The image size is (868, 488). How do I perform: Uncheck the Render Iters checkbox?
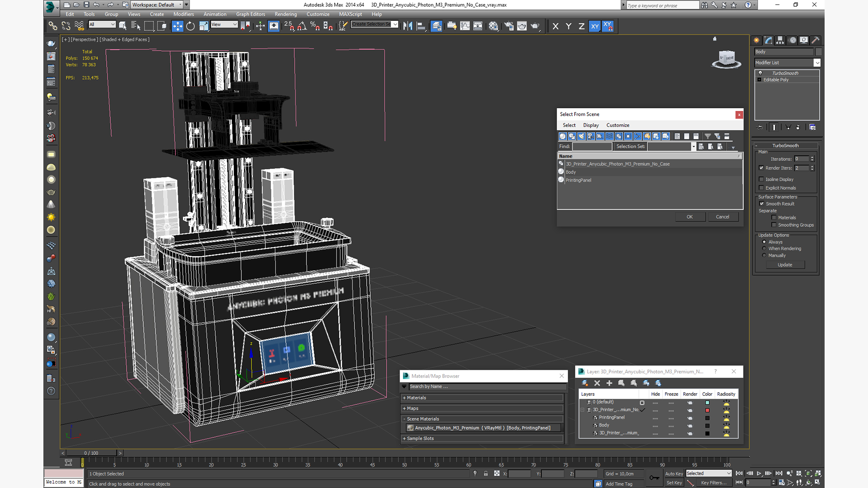click(x=761, y=168)
